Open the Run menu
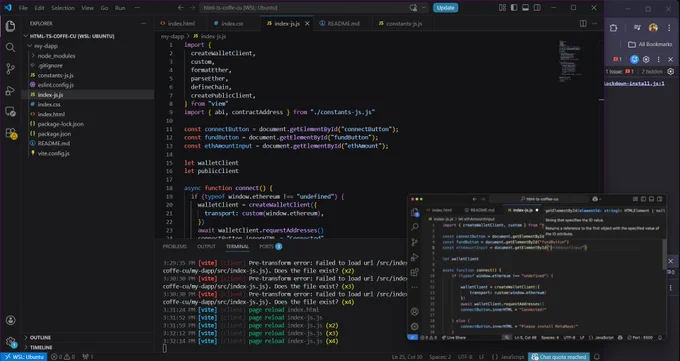Image resolution: width=680 pixels, height=361 pixels. click(120, 8)
